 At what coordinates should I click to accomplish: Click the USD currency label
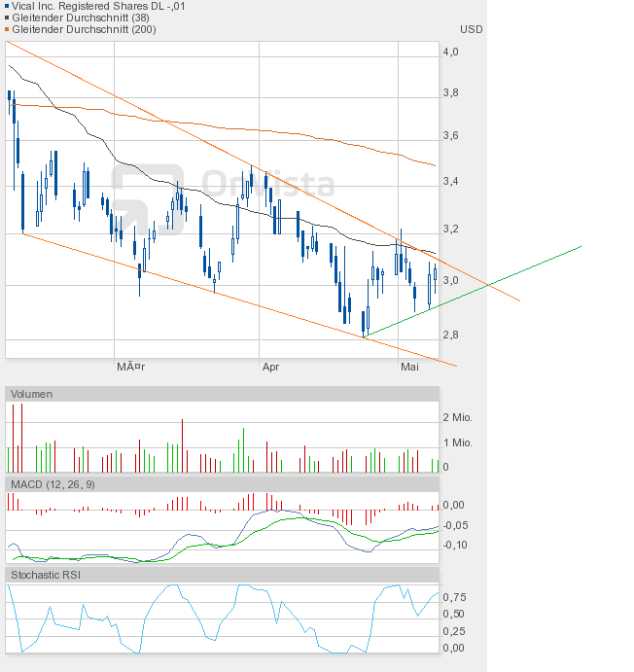(x=472, y=29)
